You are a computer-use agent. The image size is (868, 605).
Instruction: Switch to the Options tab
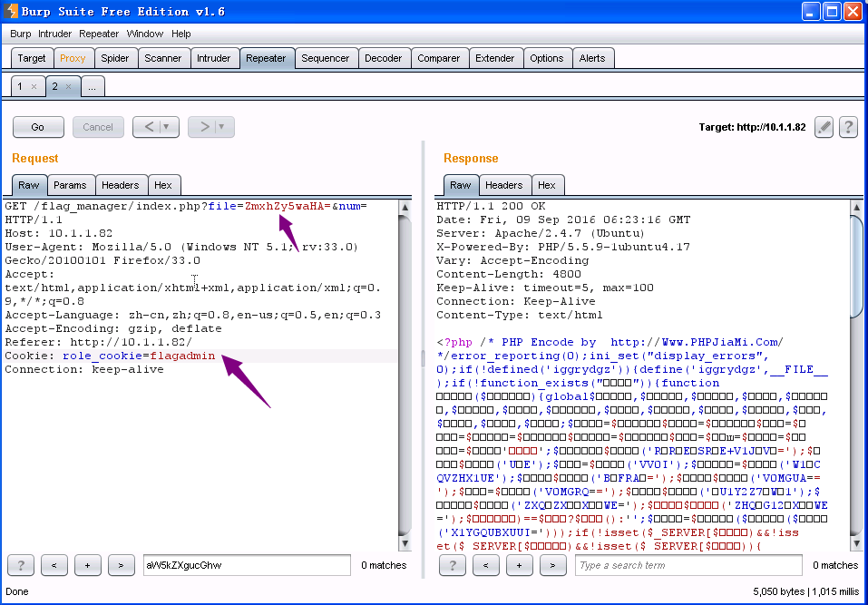(x=547, y=58)
